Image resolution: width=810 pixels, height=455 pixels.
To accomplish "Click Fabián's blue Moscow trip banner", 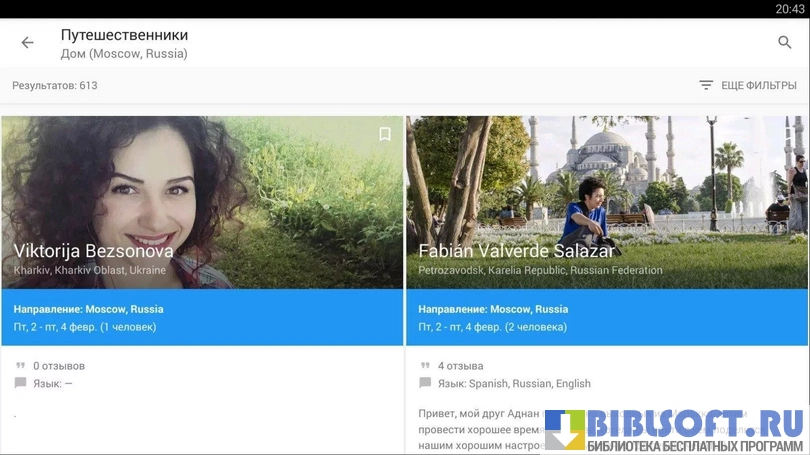I will 606,318.
